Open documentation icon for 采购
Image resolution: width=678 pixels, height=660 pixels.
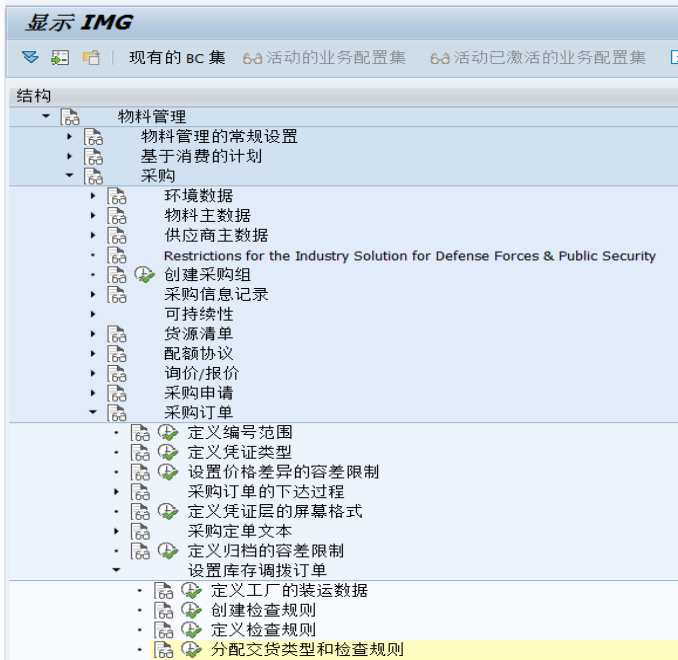tap(93, 176)
